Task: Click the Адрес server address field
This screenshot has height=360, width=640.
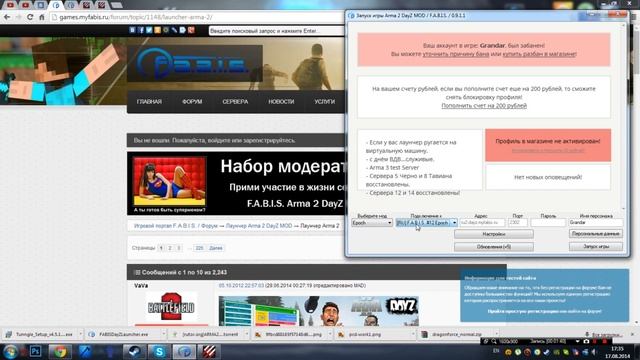Action: pyautogui.click(x=482, y=223)
